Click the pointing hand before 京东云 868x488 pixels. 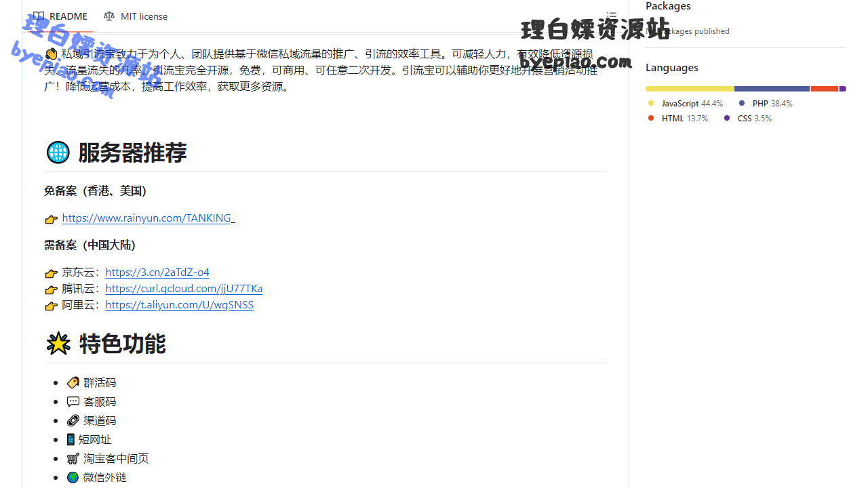point(52,273)
